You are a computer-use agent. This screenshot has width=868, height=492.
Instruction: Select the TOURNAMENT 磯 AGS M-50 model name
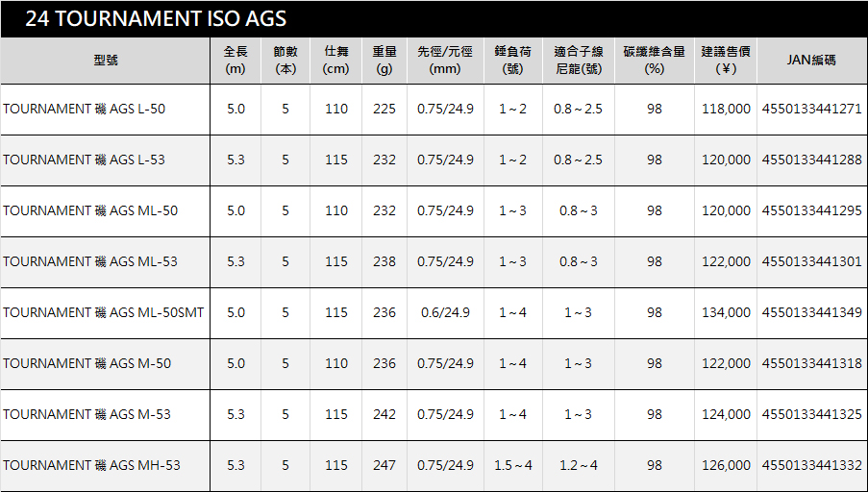click(x=87, y=364)
